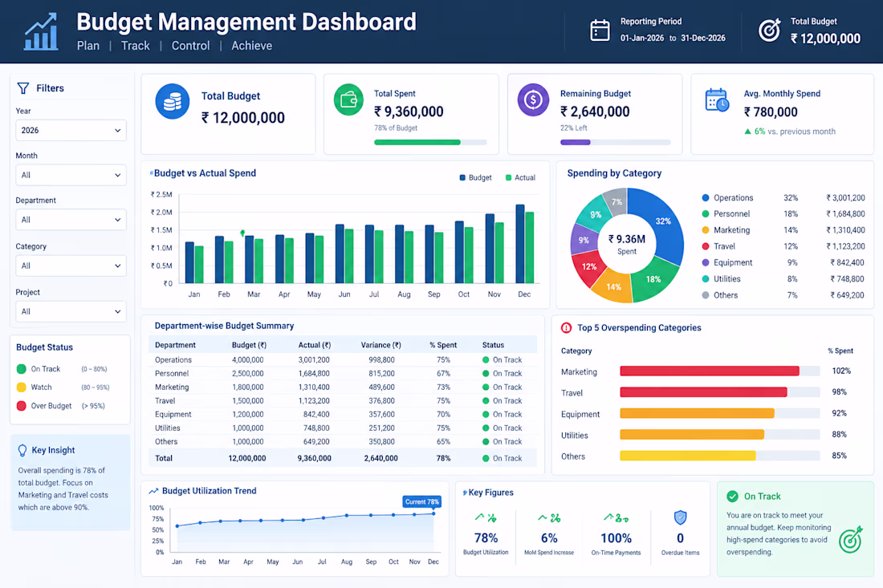Click the Total Budget target icon in header

[x=769, y=30]
